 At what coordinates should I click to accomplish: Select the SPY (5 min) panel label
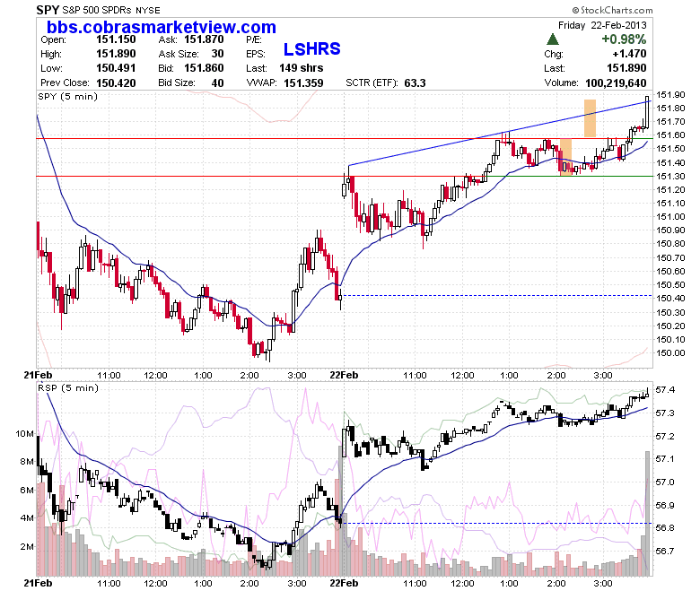68,96
